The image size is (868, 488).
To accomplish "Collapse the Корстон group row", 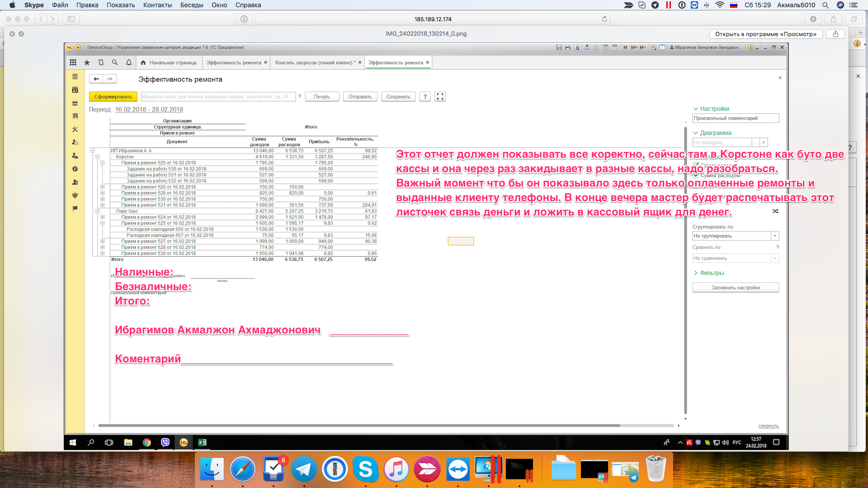I will (x=97, y=157).
